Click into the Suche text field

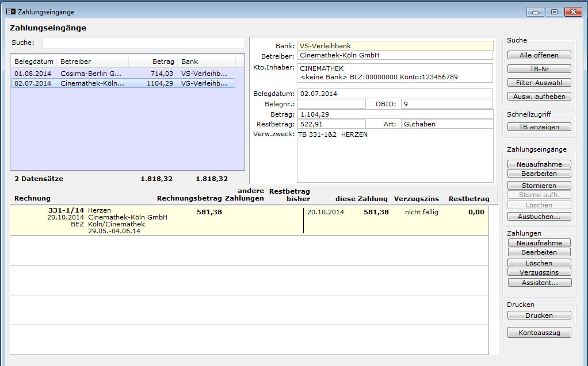point(143,43)
